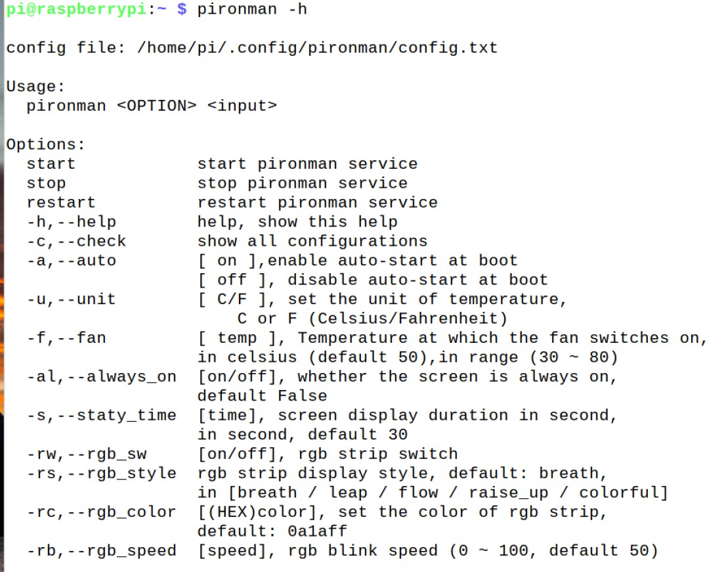
Task: Click the -u,--unit option
Action: tap(71, 299)
